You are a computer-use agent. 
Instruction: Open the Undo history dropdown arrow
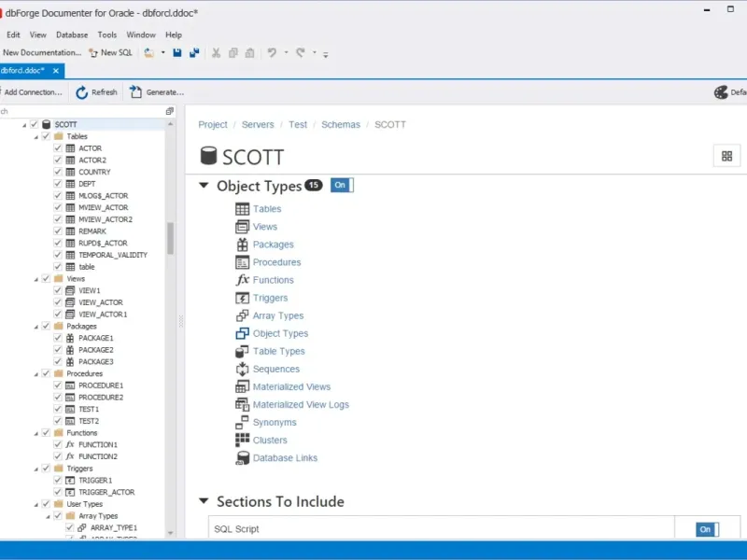tap(287, 52)
